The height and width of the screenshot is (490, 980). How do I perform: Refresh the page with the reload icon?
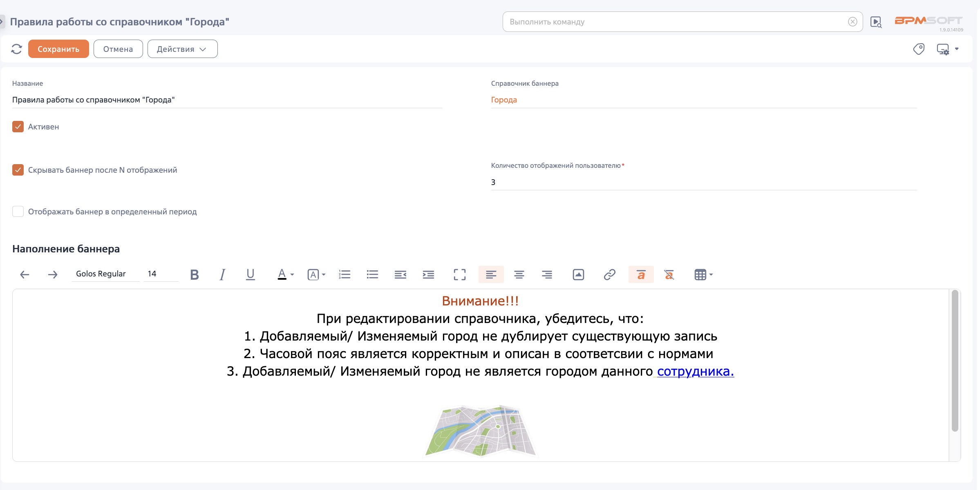[x=16, y=49]
